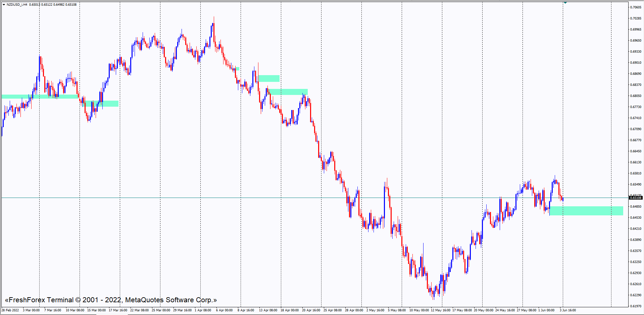
Task: Select the green rectangle near 0.68690 level
Action: pyautogui.click(x=268, y=78)
